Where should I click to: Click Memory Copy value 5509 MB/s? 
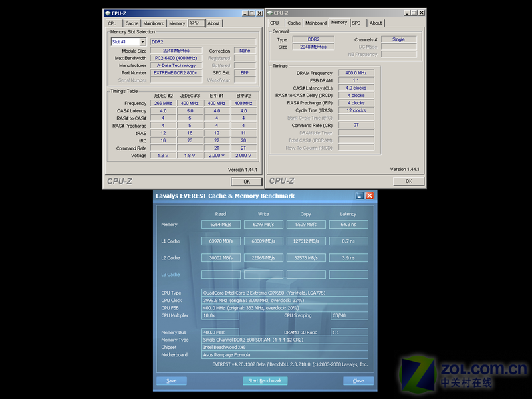pos(306,225)
